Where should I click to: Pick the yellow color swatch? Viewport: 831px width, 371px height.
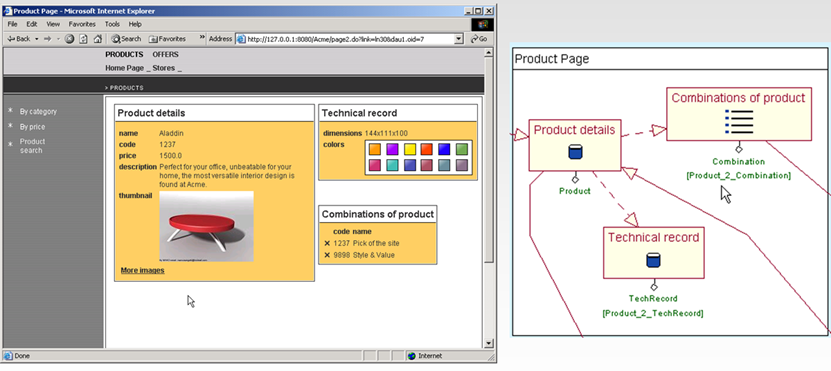[410, 149]
